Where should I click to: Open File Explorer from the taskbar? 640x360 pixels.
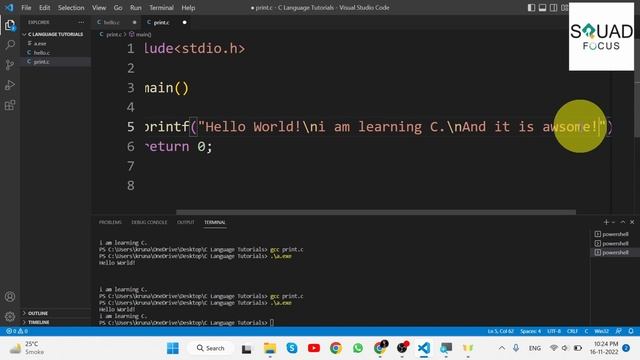click(270, 348)
